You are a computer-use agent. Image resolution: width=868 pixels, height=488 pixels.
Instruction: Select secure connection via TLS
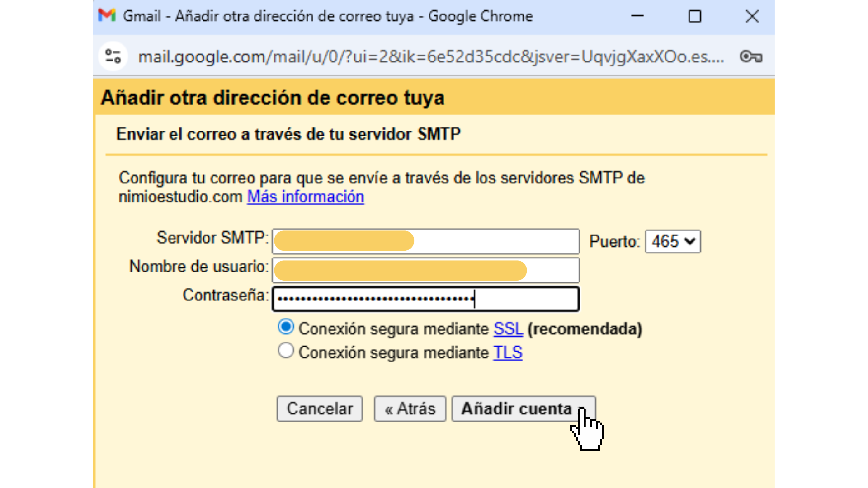tap(286, 350)
